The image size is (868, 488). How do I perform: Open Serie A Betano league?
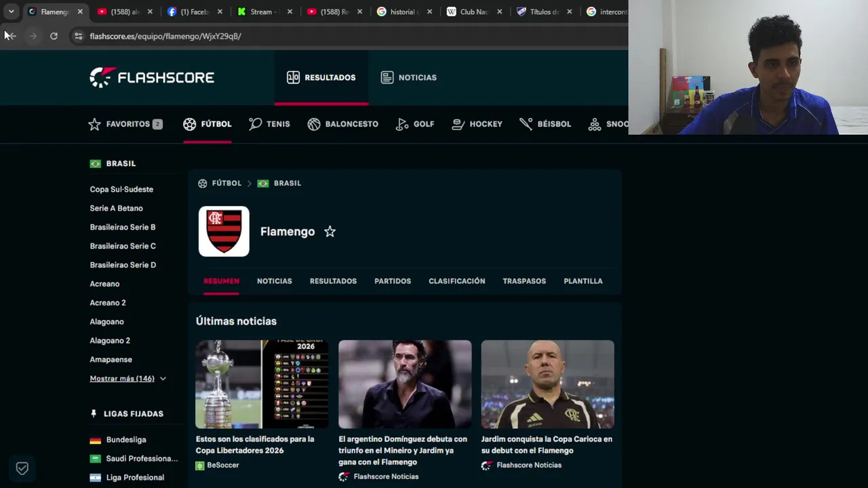tap(116, 208)
